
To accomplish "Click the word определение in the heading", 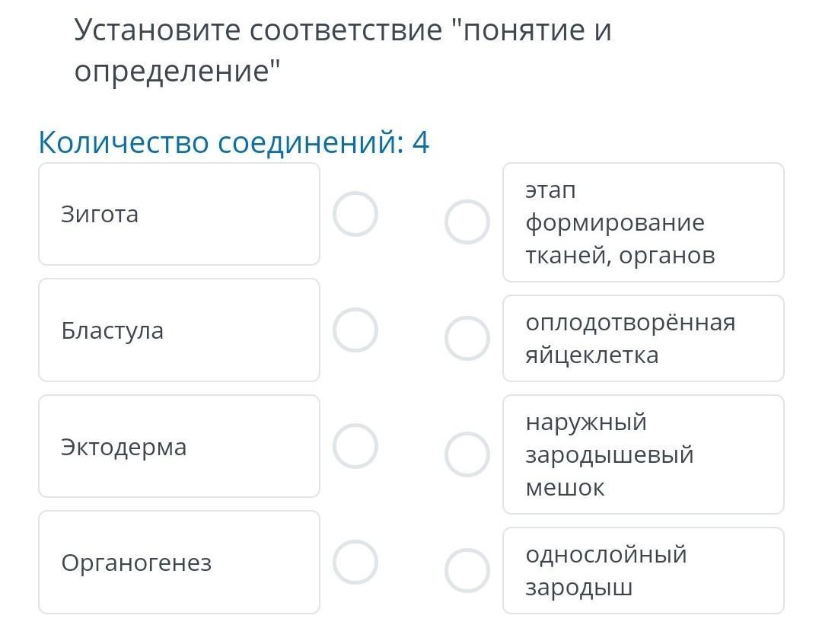I will [x=173, y=72].
